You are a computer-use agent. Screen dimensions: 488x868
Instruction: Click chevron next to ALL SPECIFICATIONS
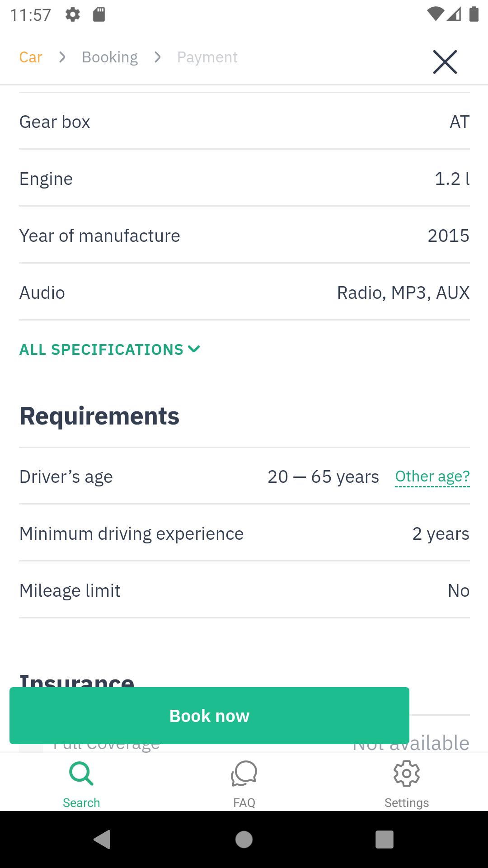click(194, 349)
